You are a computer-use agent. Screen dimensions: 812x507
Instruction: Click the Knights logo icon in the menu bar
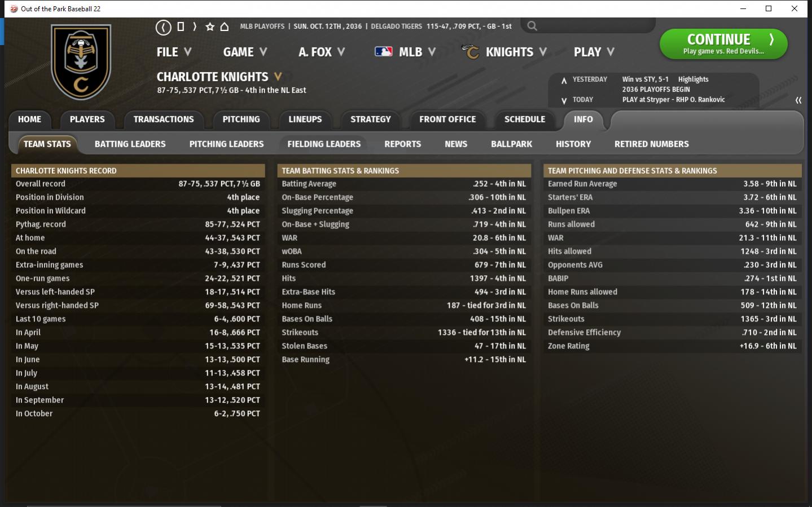[x=470, y=52]
